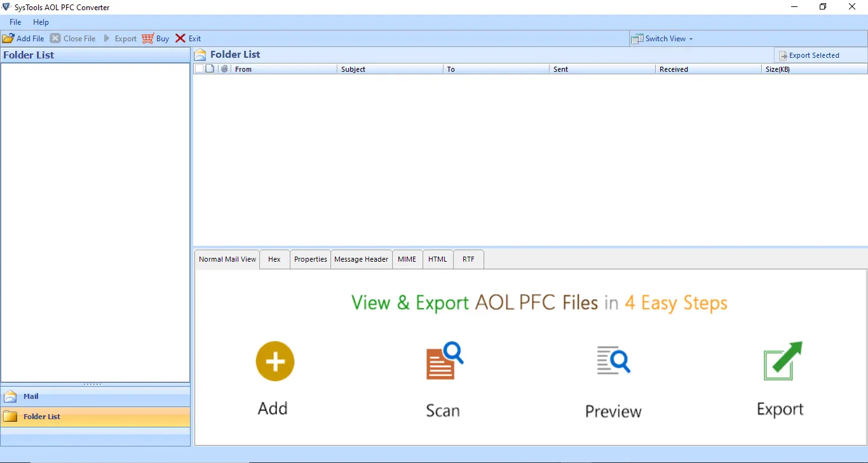Click the yellow Add plus icon
This screenshot has width=868, height=463.
[275, 361]
